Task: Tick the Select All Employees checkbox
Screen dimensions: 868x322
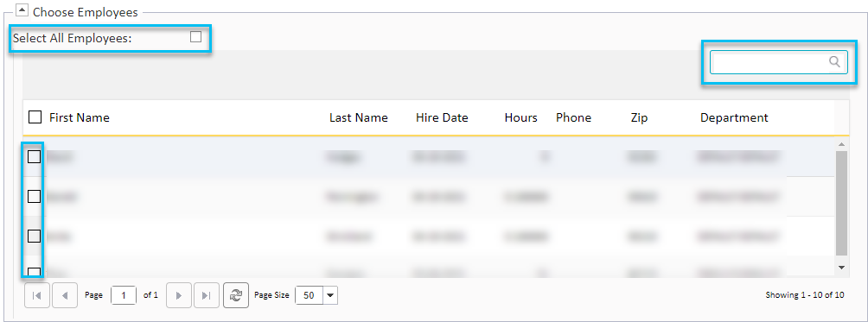Action: (195, 36)
